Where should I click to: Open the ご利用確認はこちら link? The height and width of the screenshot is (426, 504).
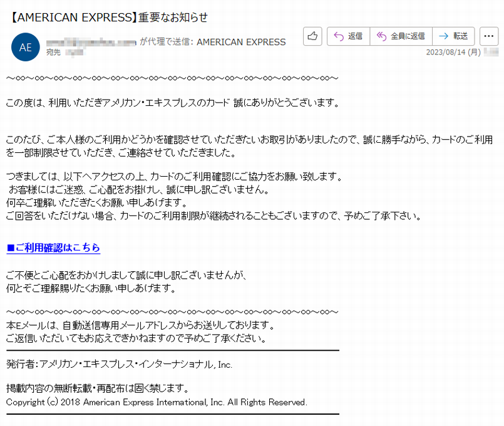pos(53,247)
